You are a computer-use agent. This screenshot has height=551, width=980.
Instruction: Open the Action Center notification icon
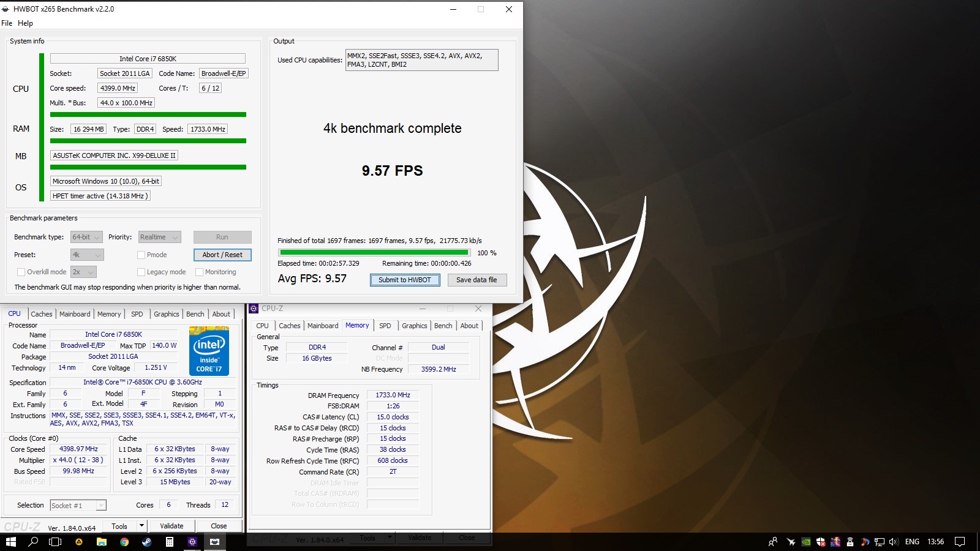click(960, 542)
